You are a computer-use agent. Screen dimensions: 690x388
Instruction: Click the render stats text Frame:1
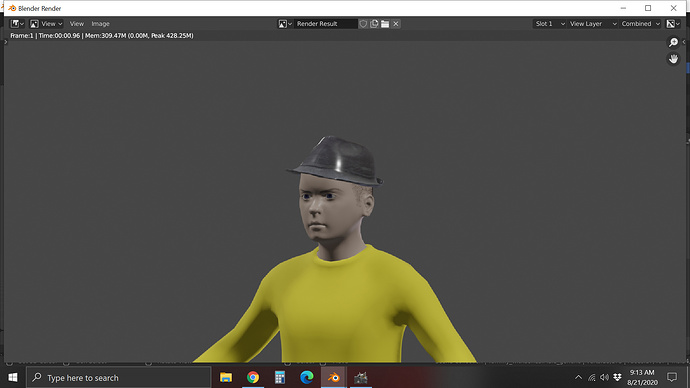(102, 36)
